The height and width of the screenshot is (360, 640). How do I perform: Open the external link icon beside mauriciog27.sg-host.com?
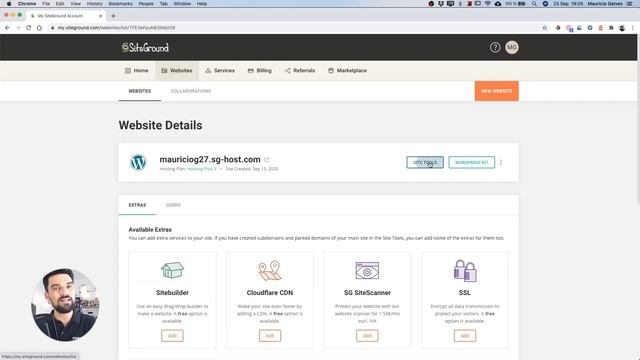pos(267,160)
